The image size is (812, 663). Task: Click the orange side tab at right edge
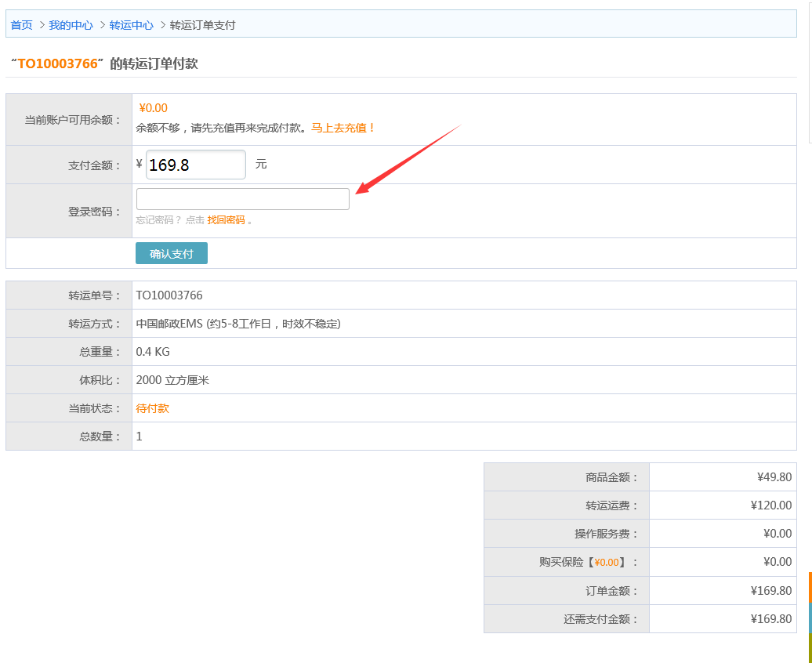point(810,587)
